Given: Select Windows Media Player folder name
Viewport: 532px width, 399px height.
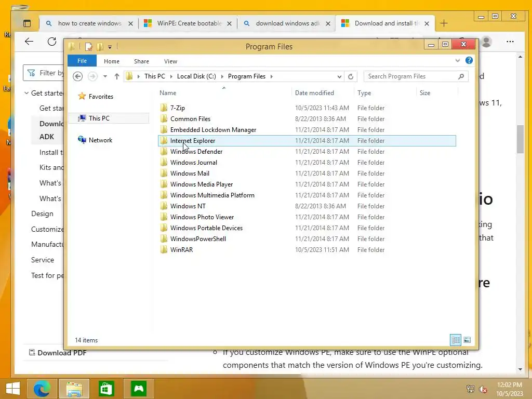Looking at the screenshot, I should pyautogui.click(x=202, y=184).
